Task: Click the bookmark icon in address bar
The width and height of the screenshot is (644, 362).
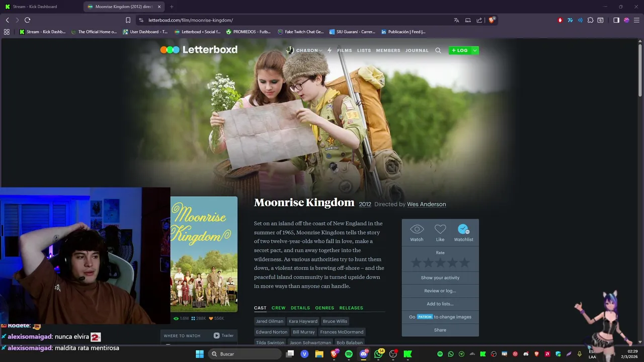Action: 128,20
